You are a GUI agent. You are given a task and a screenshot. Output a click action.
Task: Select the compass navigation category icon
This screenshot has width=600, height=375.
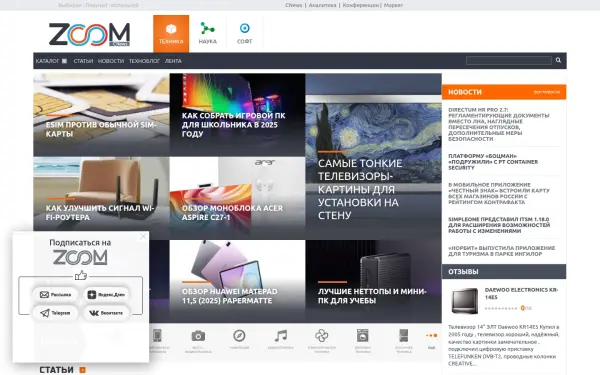click(x=239, y=336)
